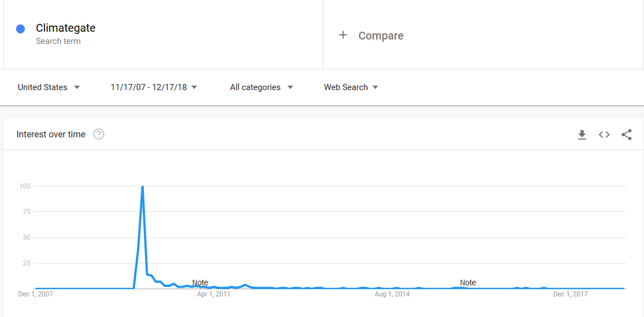Click the peak of the chart at 100
This screenshot has width=644, height=317.
[x=142, y=187]
